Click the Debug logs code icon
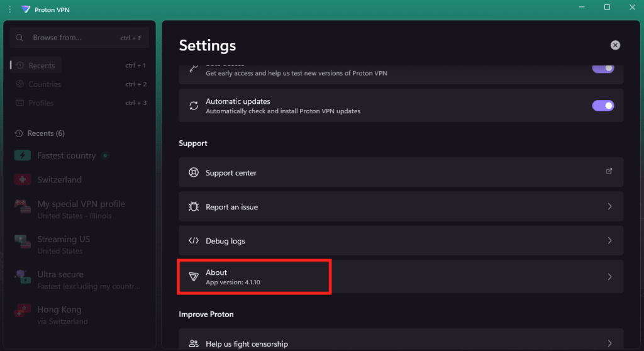 pos(194,240)
